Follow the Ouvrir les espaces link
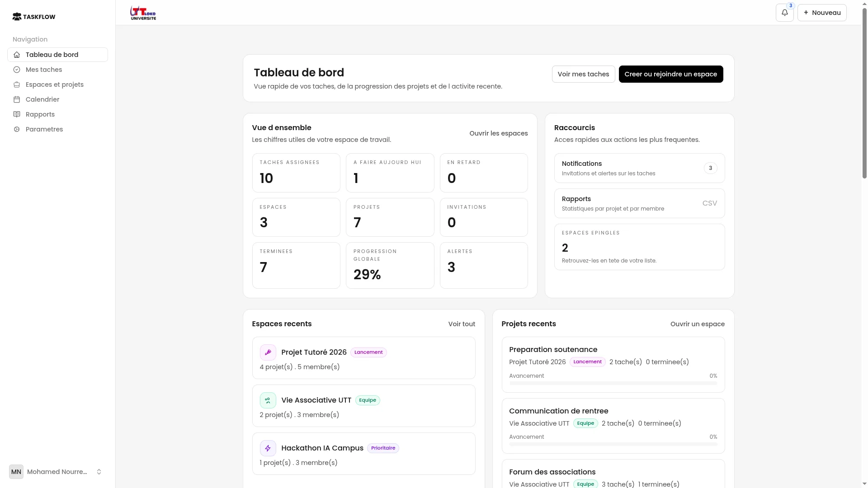This screenshot has height=488, width=868. tap(499, 133)
